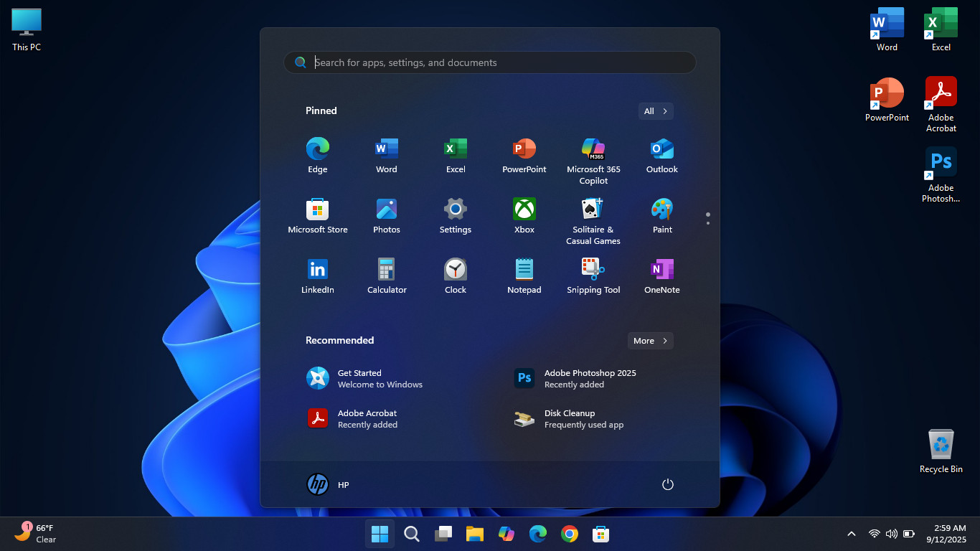Open File Explorer from the taskbar
The width and height of the screenshot is (980, 551).
475,534
